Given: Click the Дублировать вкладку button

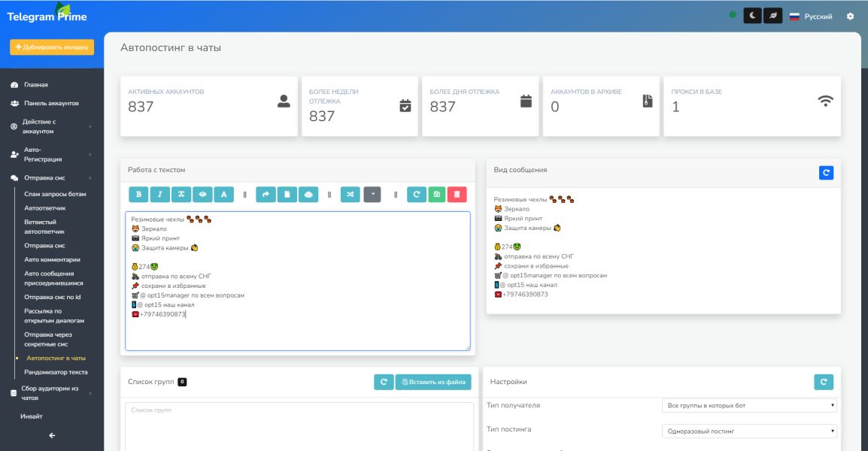Looking at the screenshot, I should 52,47.
